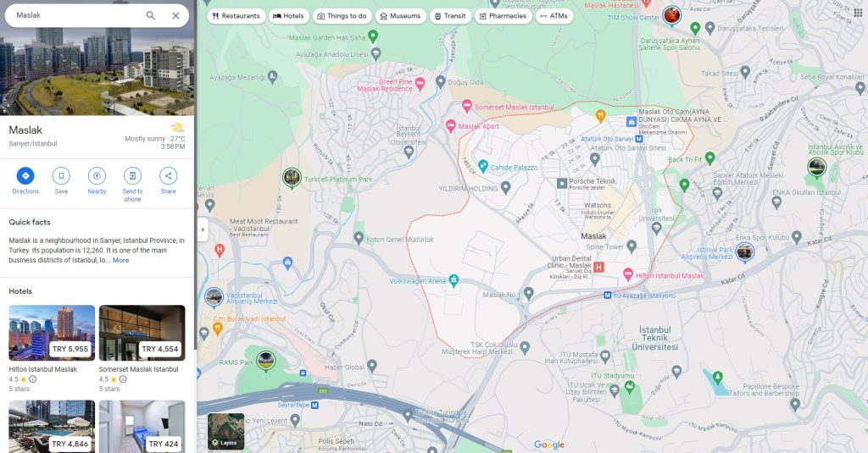Select RAMS Park photo marker
This screenshot has width=868, height=453.
coord(265,362)
